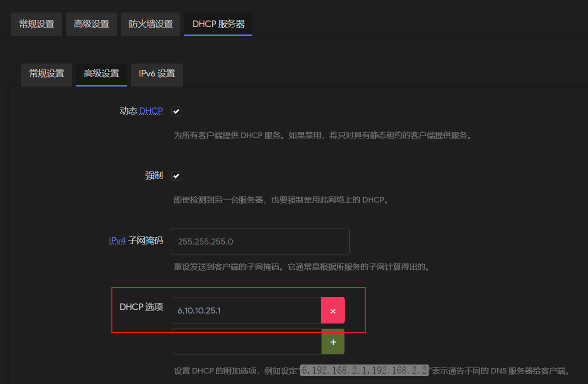The height and width of the screenshot is (384, 588).
Task: Click the 强制 option description text
Action: pyautogui.click(x=282, y=200)
